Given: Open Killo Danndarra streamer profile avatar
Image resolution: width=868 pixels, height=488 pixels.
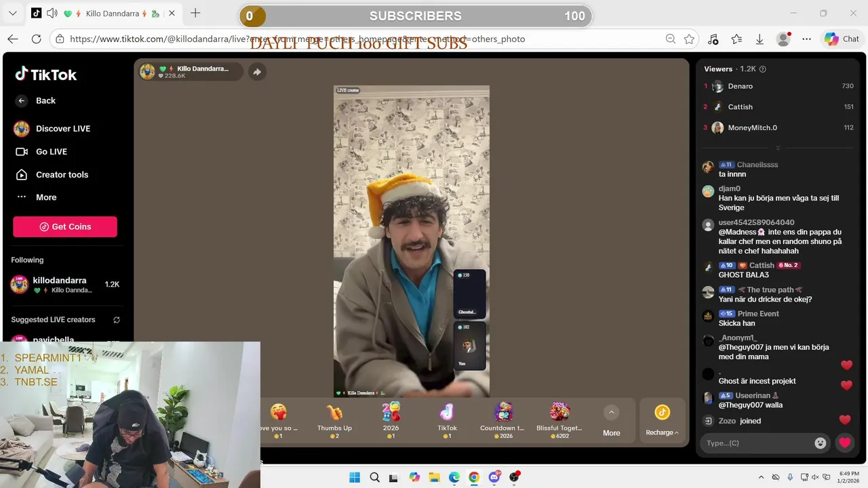Looking at the screenshot, I should tap(147, 71).
